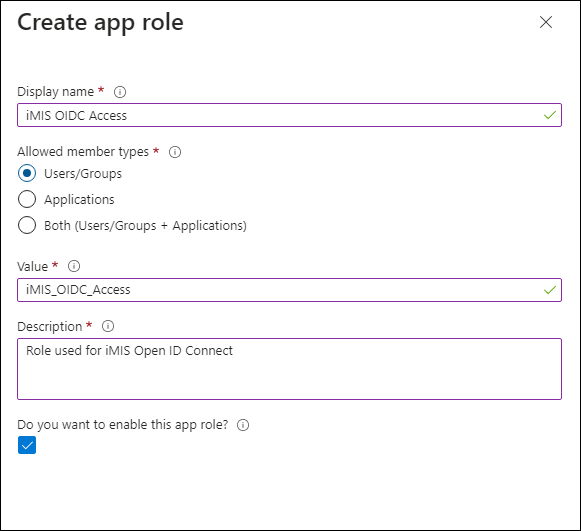Click the green checkmark in Display name field
Screen dimensions: 581x531
click(x=550, y=115)
